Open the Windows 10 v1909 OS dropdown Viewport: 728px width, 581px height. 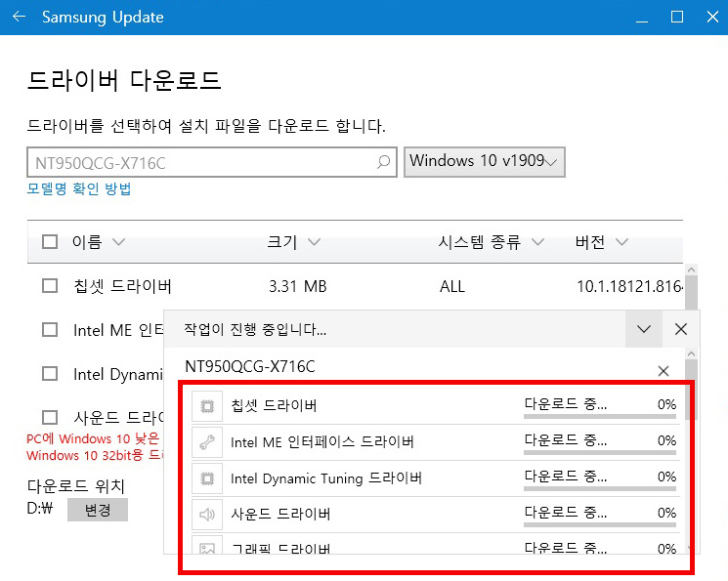pos(485,162)
